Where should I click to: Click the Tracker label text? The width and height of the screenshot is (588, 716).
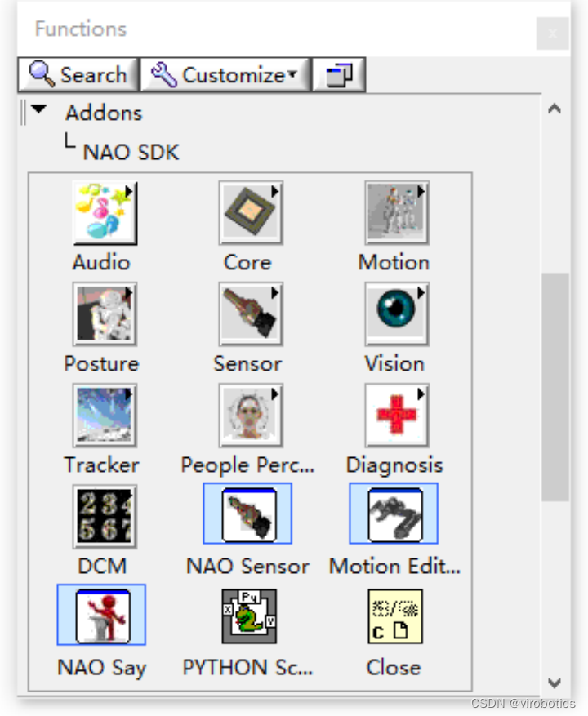(101, 465)
